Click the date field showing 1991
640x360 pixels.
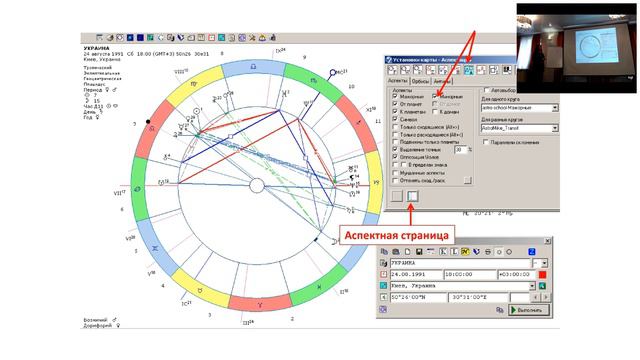[416, 274]
